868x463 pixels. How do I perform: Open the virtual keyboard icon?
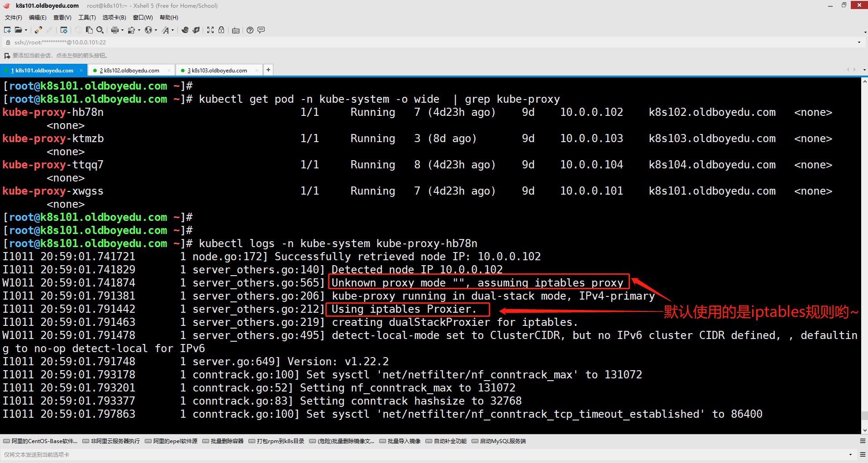pyautogui.click(x=236, y=30)
